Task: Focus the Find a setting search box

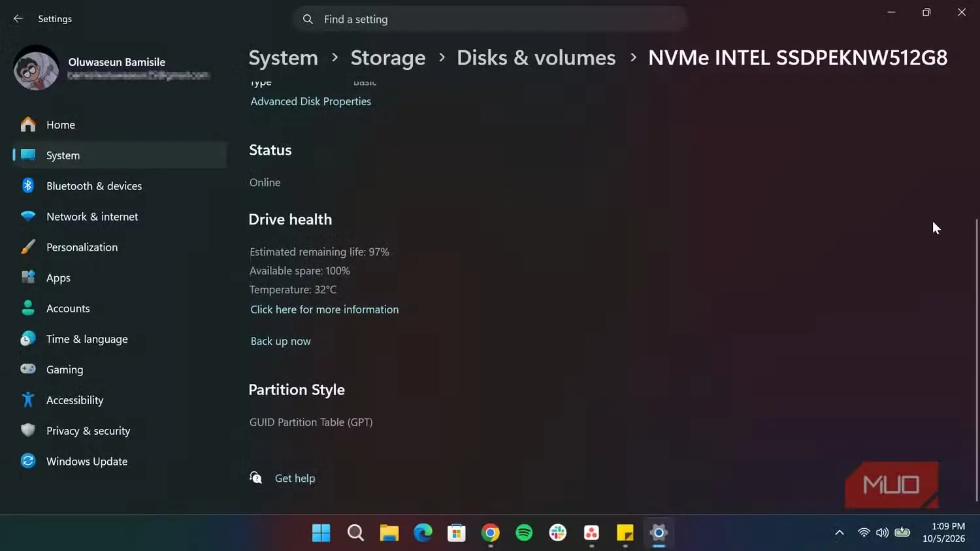Action: coord(490,20)
